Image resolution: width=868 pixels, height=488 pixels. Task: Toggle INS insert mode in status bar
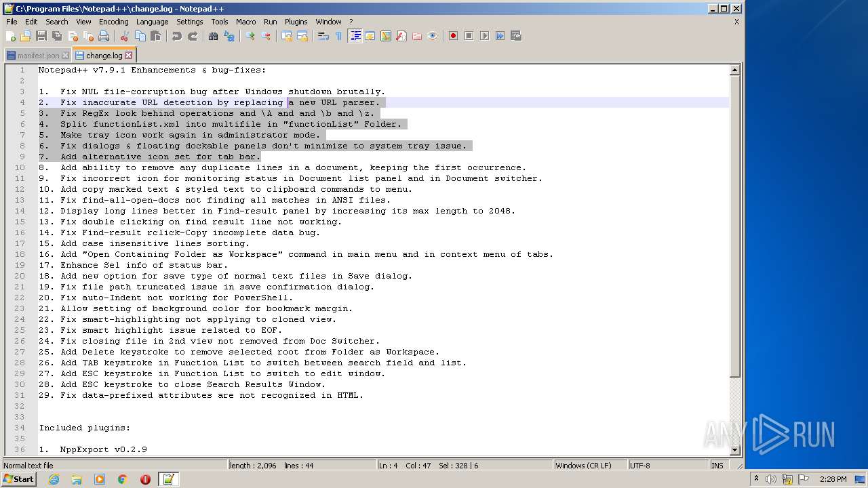coord(717,466)
